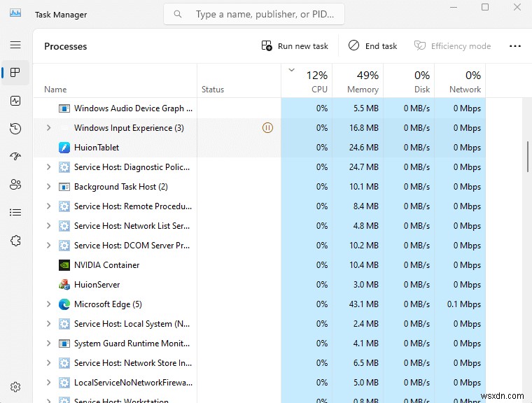Click the search field for name, publisher, or PID
Viewport: 532px width, 403px height.
[254, 14]
